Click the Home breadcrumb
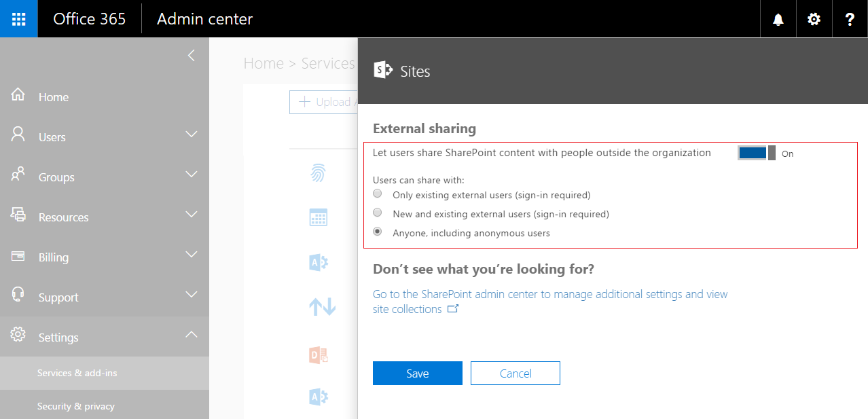This screenshot has width=868, height=419. (264, 62)
